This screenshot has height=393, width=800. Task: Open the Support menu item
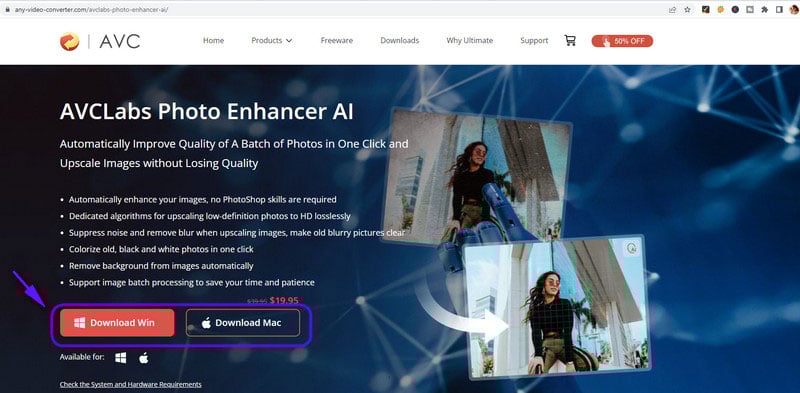(534, 40)
